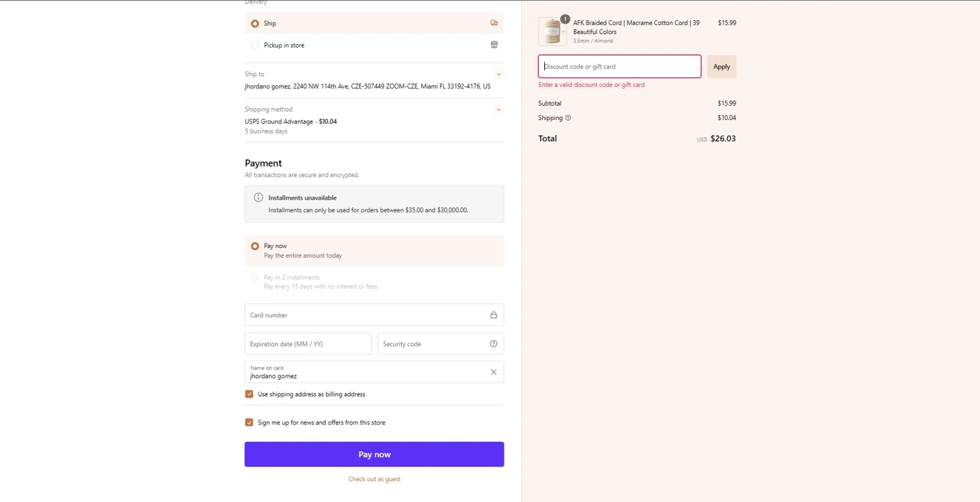Image resolution: width=980 pixels, height=502 pixels.
Task: Click the macrame cord product thumbnail
Action: [553, 31]
